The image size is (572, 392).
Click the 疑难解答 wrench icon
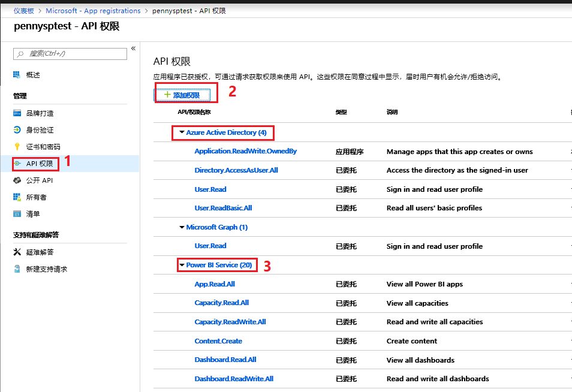(x=17, y=252)
